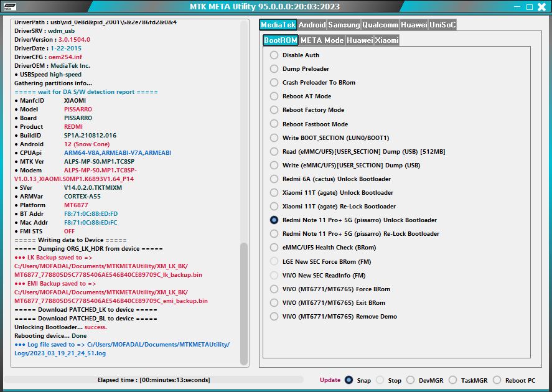Maximize the MTK META Utility window
552x392 pixels.
point(530,7)
